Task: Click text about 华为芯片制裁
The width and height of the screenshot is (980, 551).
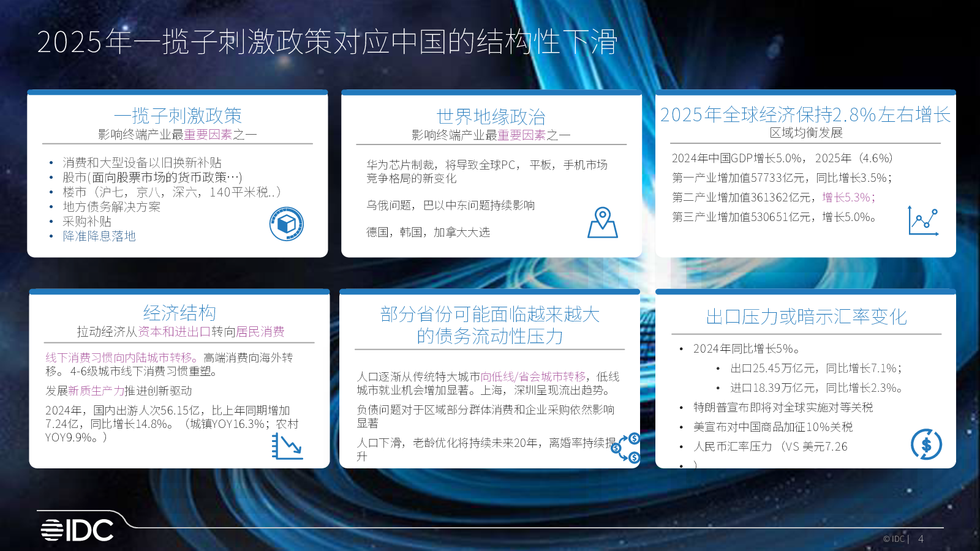Action: coord(487,171)
